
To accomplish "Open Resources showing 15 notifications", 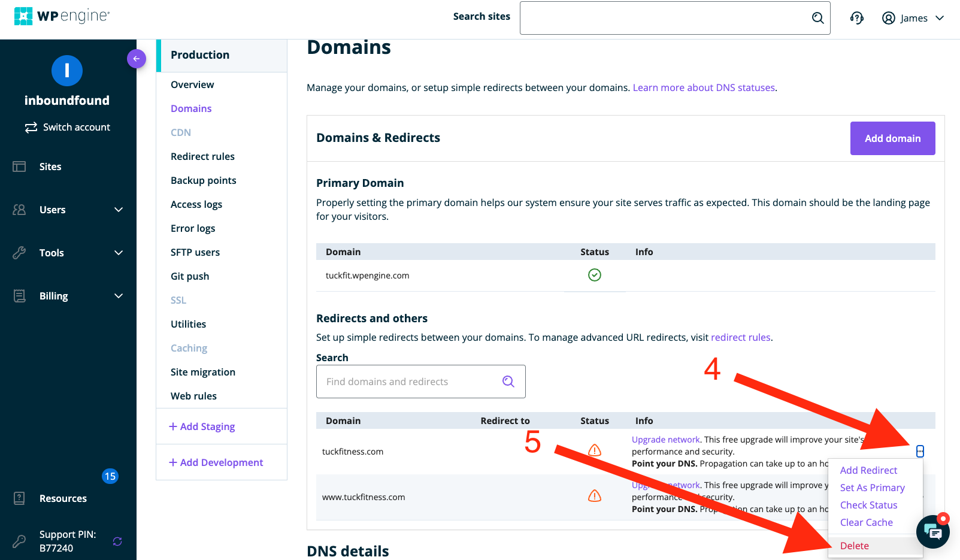I will click(x=63, y=498).
